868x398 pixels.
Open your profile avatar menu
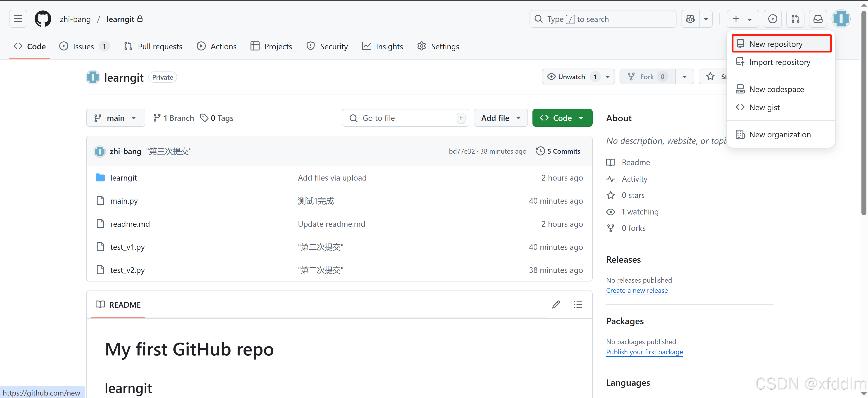[x=841, y=19]
